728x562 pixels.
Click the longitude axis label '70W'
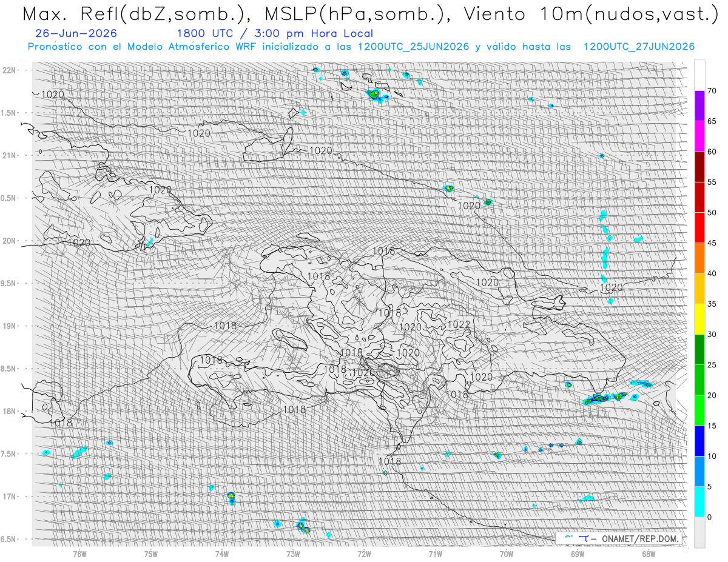[507, 553]
